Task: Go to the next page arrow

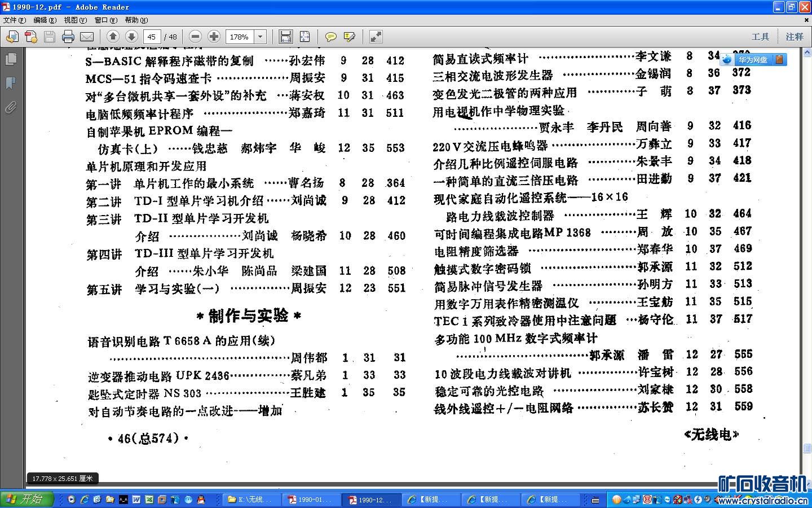Action: click(x=131, y=37)
